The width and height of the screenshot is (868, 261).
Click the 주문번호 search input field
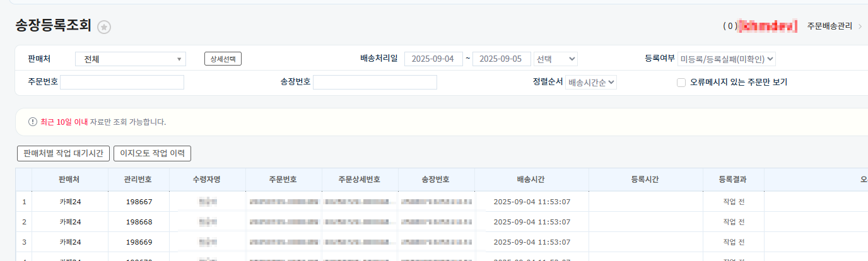point(122,83)
